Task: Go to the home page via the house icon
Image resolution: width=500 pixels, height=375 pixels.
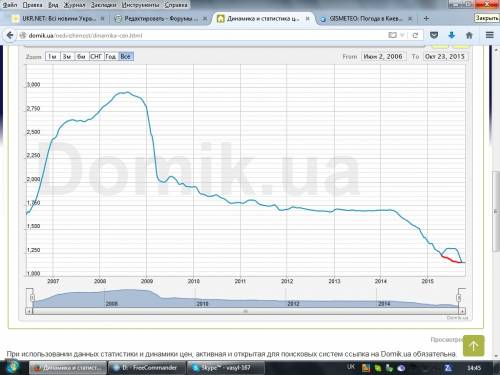Action: click(469, 35)
